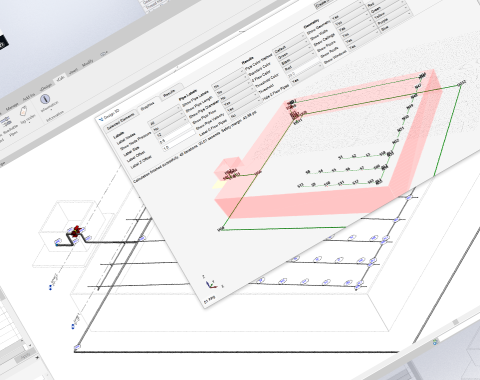The width and height of the screenshot is (480, 380).
Task: Open the Results tab in Design 3D
Action: point(169,94)
